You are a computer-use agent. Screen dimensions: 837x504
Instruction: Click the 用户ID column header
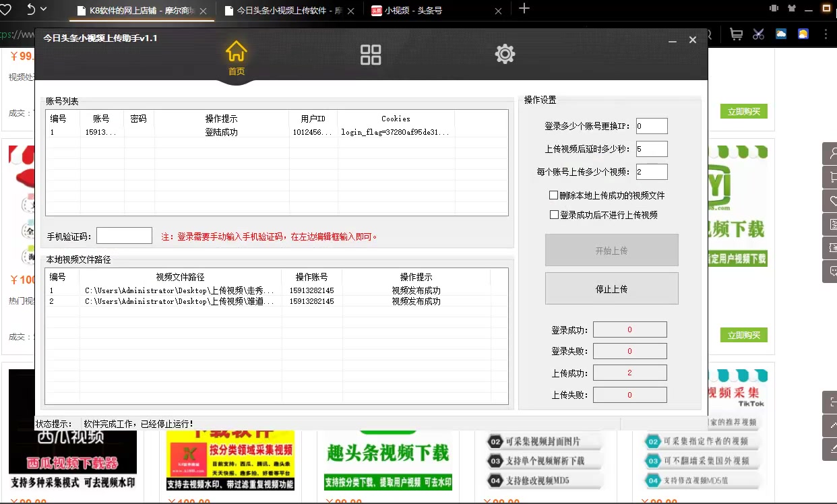pyautogui.click(x=313, y=119)
